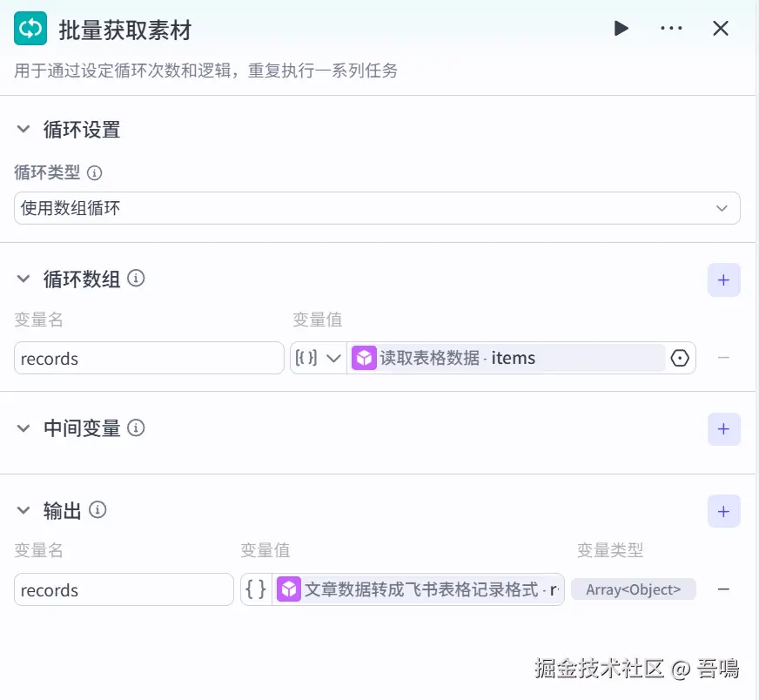Click the green loop node icon

pos(30,29)
